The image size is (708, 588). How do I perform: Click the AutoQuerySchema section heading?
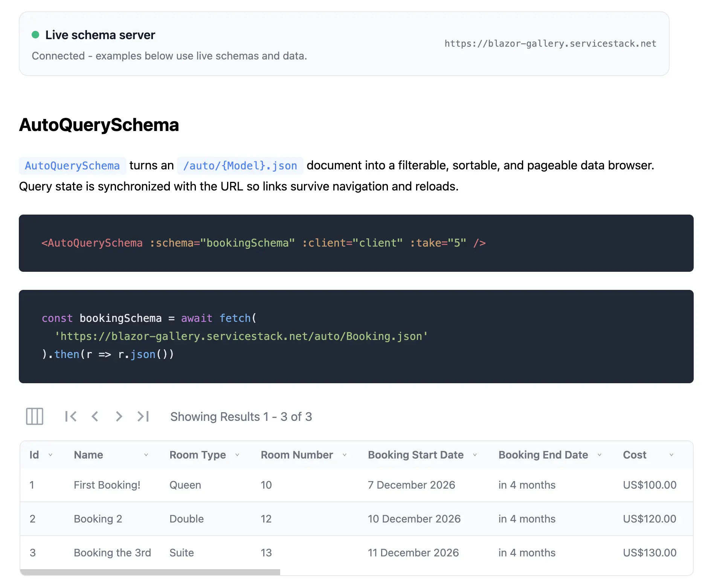pyautogui.click(x=99, y=125)
